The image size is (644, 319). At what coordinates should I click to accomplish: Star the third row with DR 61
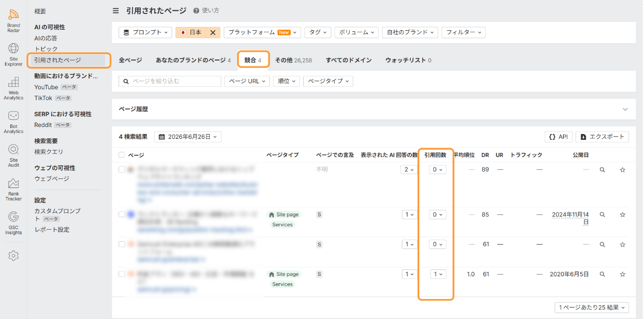coord(622,245)
